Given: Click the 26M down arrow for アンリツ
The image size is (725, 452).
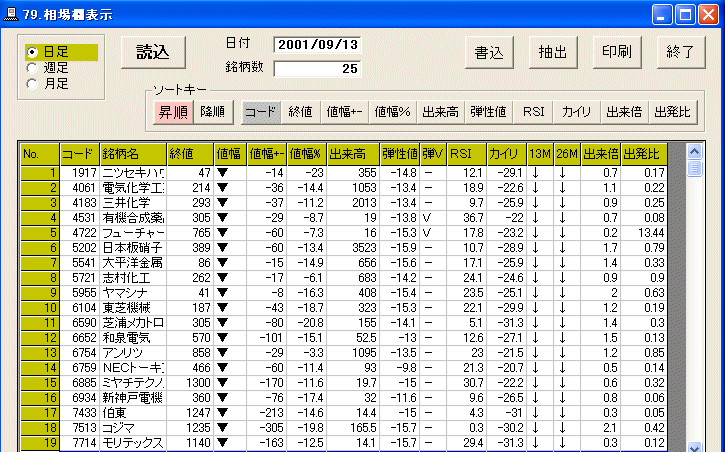Looking at the screenshot, I should click(562, 353).
